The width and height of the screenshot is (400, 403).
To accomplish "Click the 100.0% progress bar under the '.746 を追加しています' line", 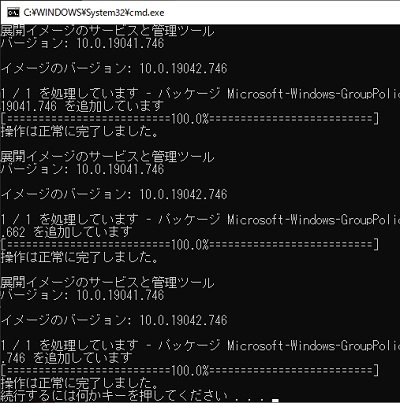I will tap(190, 371).
